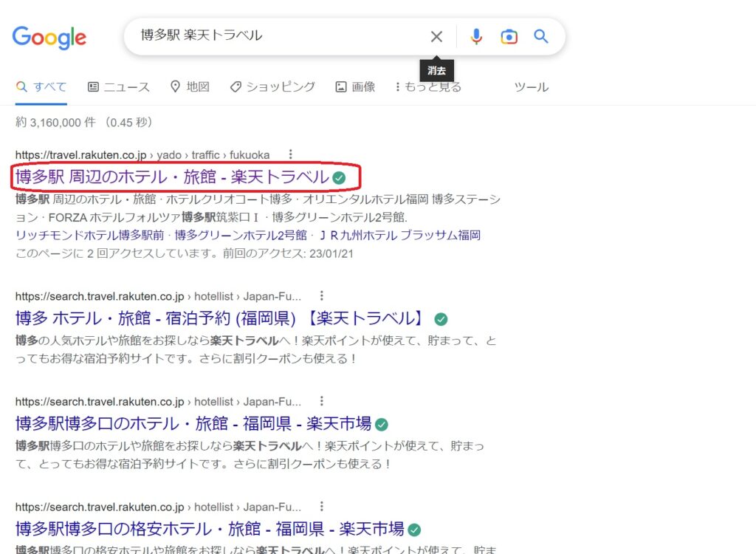Open the リッチモンドホテル博多駅前 sublink
Screen dimensions: 756x554
point(89,235)
